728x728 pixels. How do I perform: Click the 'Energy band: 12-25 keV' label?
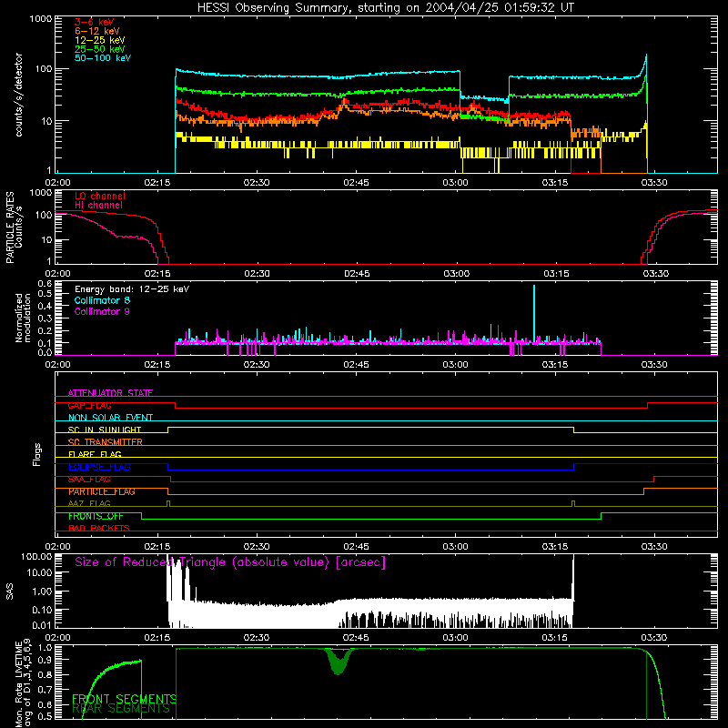click(x=132, y=289)
